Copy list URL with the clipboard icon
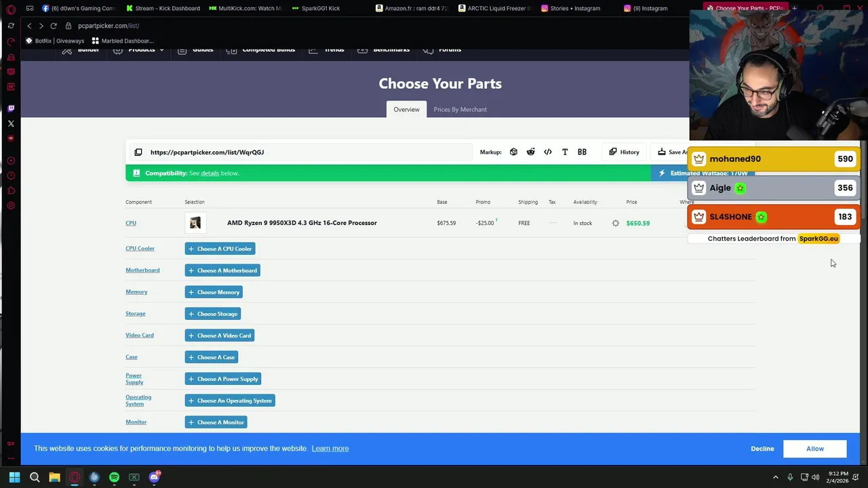Image resolution: width=868 pixels, height=488 pixels. pos(138,152)
